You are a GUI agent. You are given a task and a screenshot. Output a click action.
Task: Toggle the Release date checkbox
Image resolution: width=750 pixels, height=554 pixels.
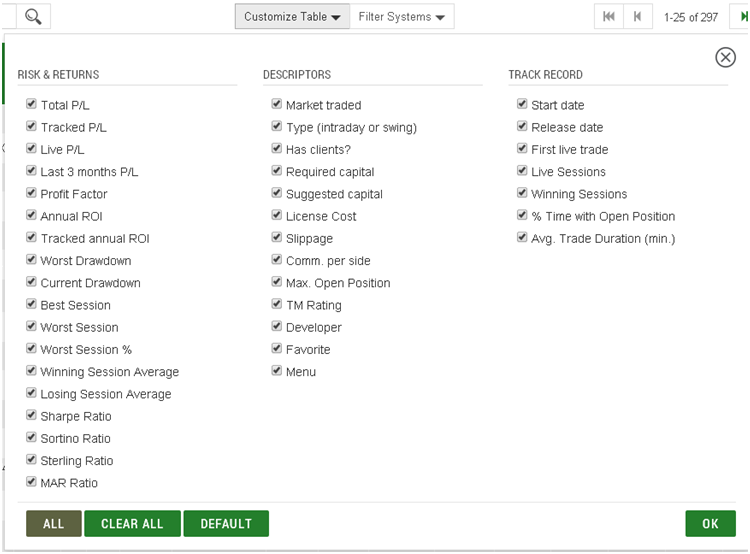(522, 126)
